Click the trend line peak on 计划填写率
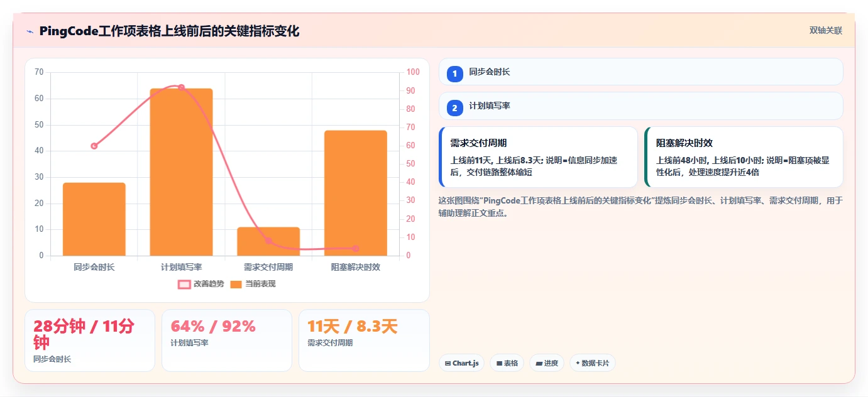 181,87
